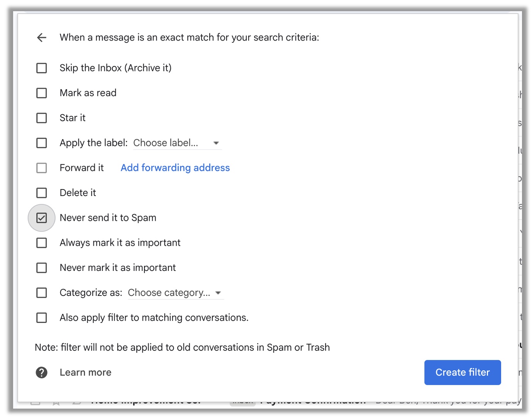The height and width of the screenshot is (419, 532).
Task: Tick the Categorize as checkbox
Action: (42, 293)
